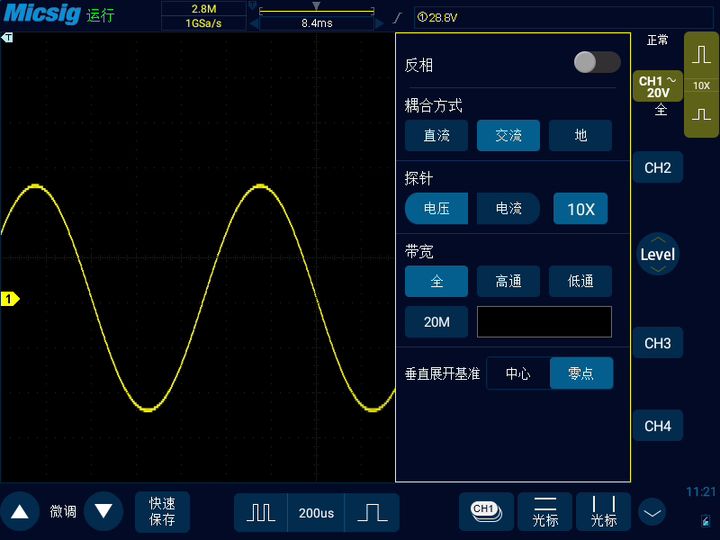Enable horizontal 光标 cursors

(x=545, y=512)
